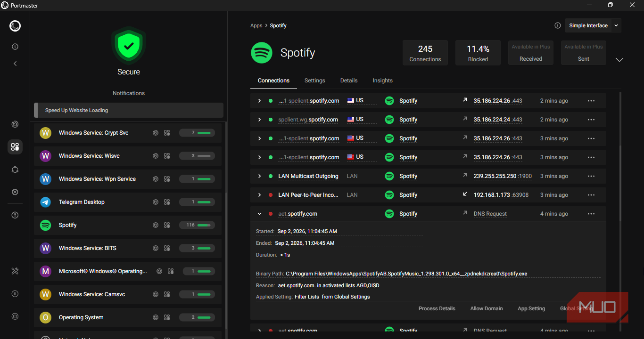The width and height of the screenshot is (644, 339).
Task: Click the 245 Connections stat card
Action: 425,53
